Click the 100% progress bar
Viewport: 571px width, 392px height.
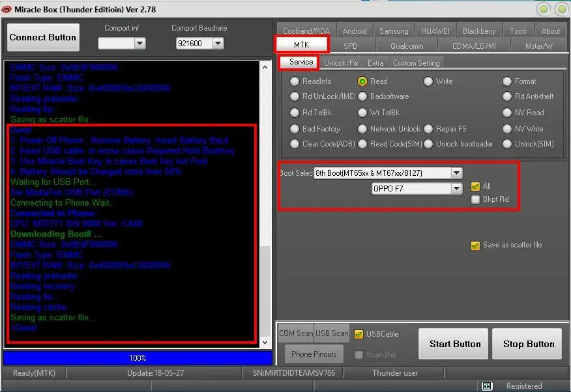138,358
